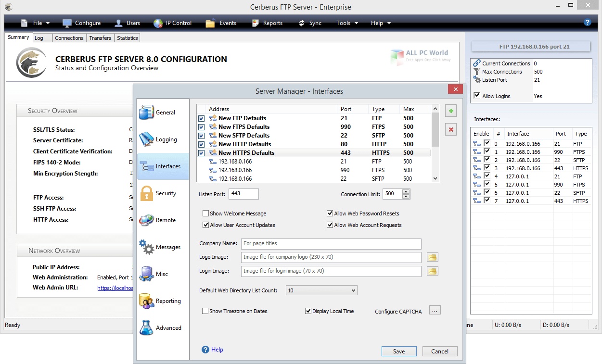Save the interface settings

[399, 351]
